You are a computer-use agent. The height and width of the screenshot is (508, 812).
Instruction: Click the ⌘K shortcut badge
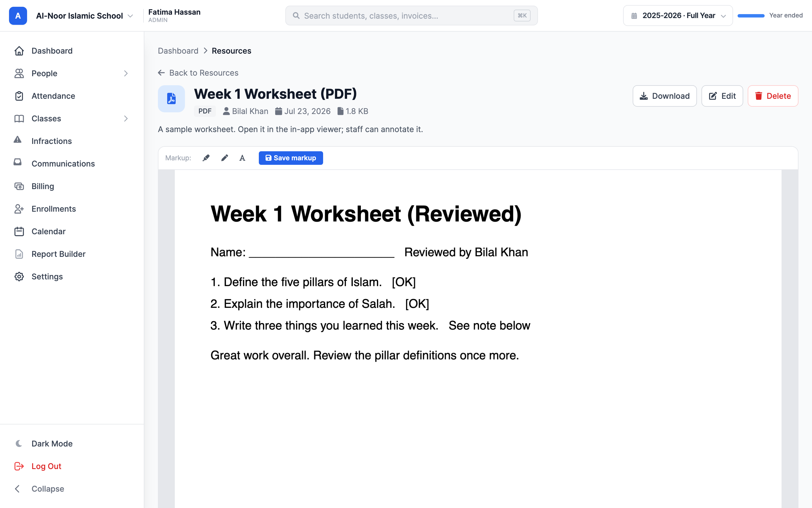click(x=522, y=16)
